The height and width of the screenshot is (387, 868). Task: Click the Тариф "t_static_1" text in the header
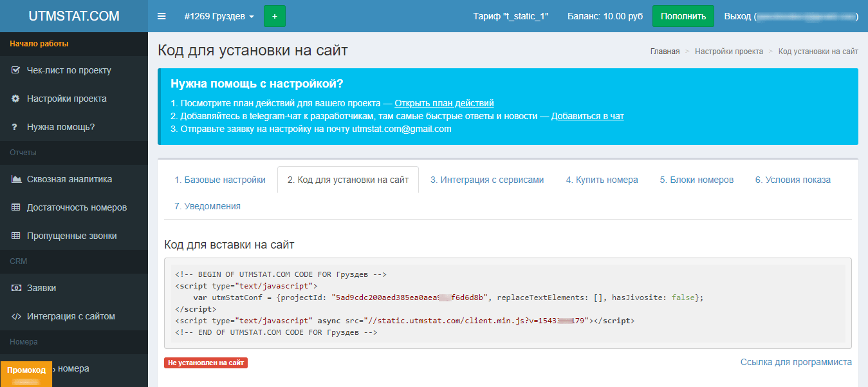pyautogui.click(x=511, y=16)
